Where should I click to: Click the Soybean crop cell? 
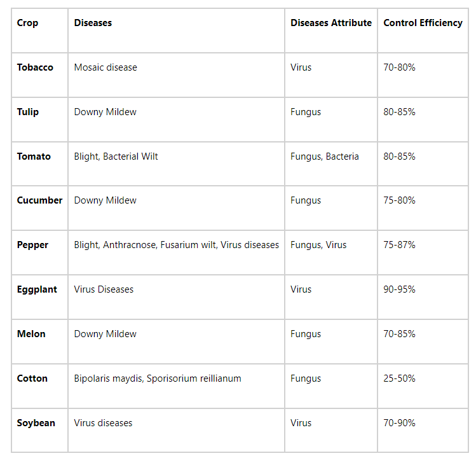[36, 423]
